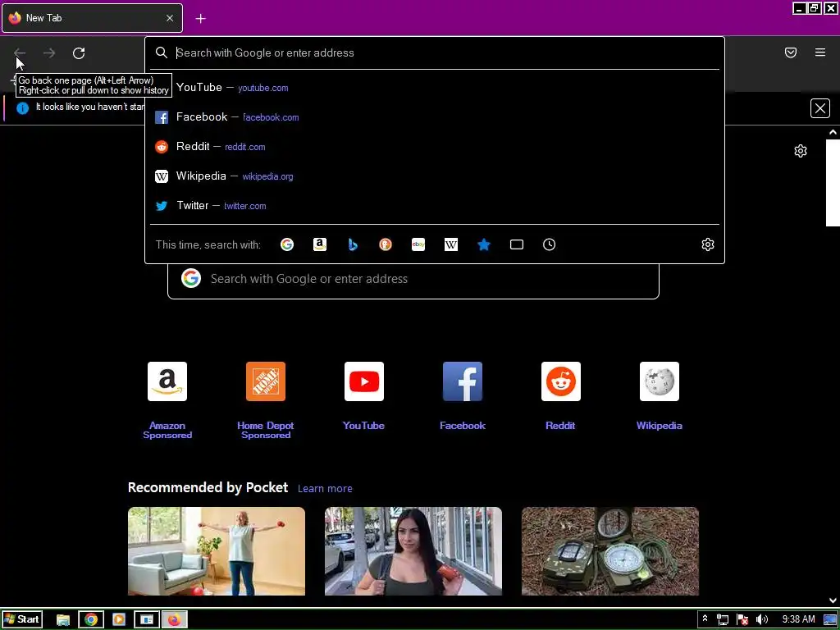Choose the Facebook facebook.com suggestion
This screenshot has height=630, width=840.
coord(434,116)
